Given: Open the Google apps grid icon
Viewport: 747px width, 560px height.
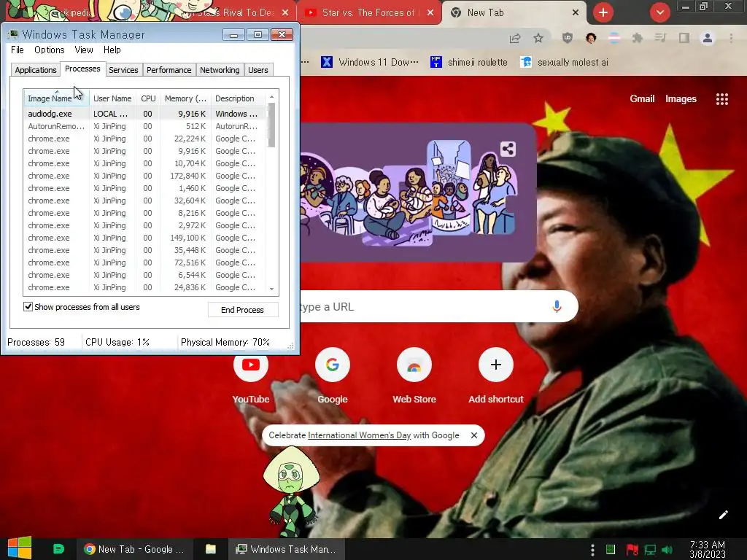Looking at the screenshot, I should click(721, 99).
